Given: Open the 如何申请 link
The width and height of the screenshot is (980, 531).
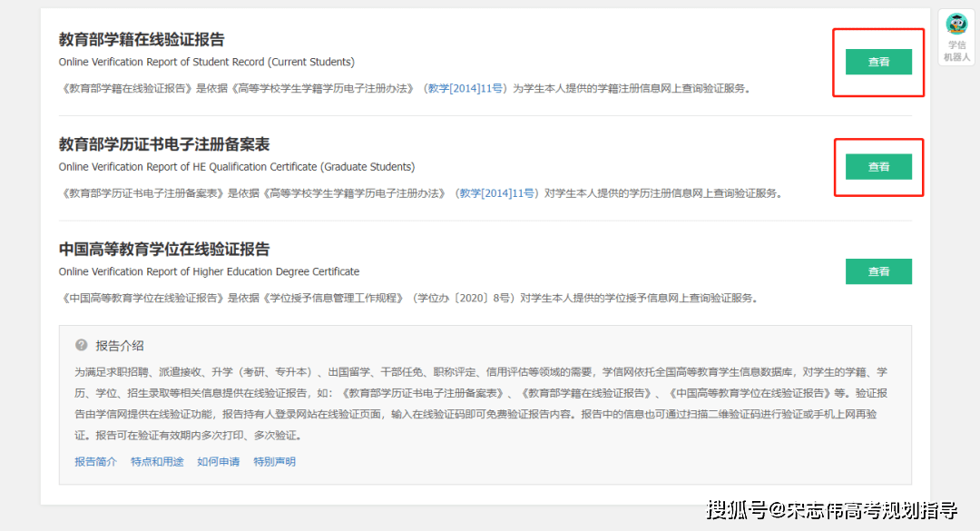Looking at the screenshot, I should [218, 462].
